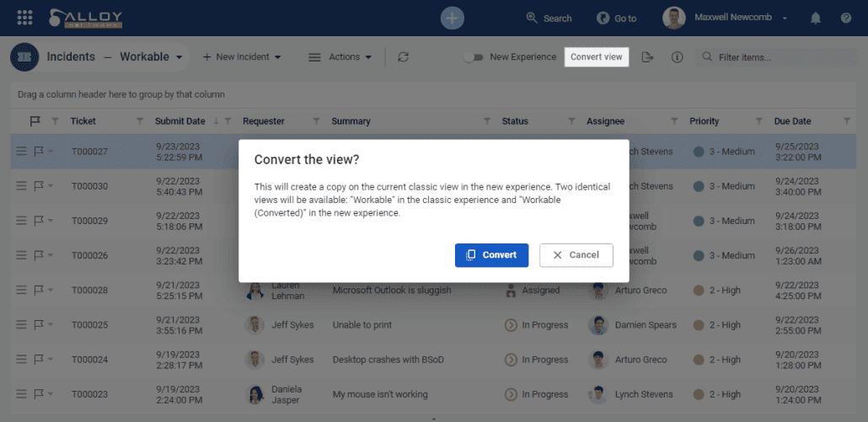
Task: Click flag icon on ticket T000028
Action: point(38,291)
